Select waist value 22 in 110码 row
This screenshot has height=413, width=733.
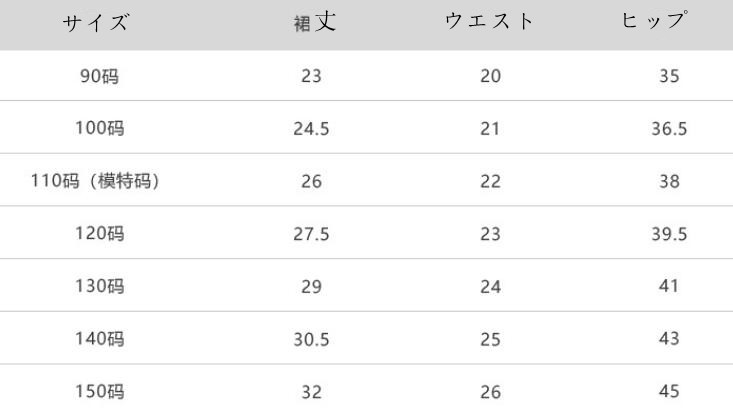pos(490,181)
